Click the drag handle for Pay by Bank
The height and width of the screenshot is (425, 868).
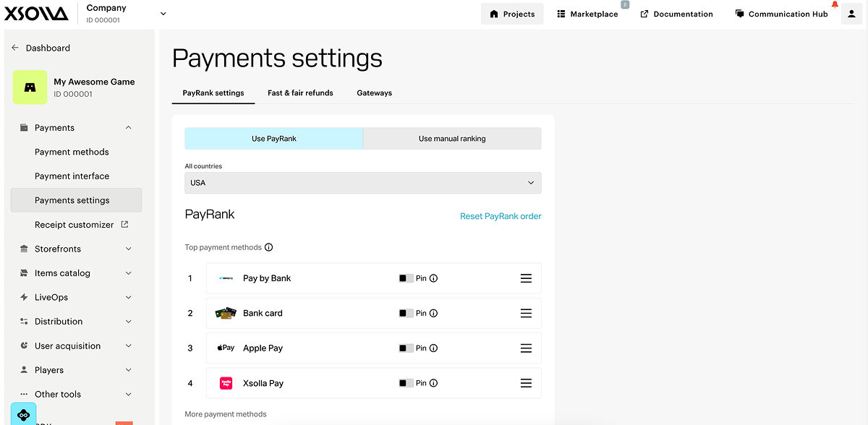click(526, 278)
